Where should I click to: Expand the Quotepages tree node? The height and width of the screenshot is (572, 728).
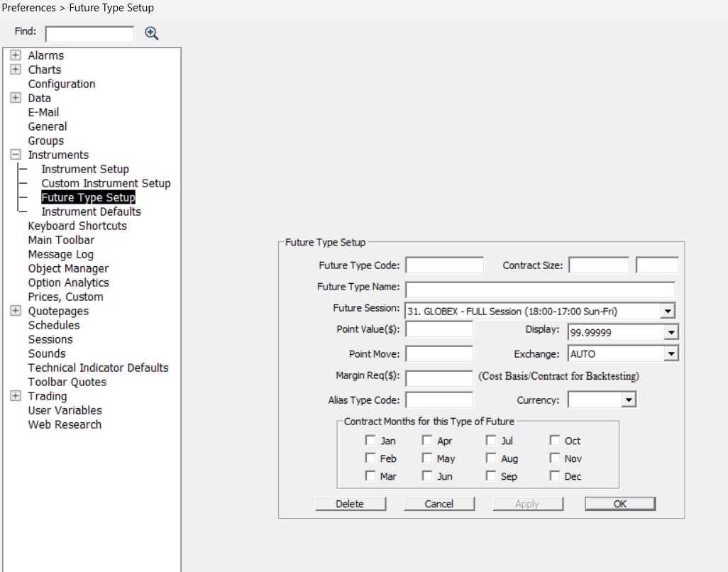(16, 311)
